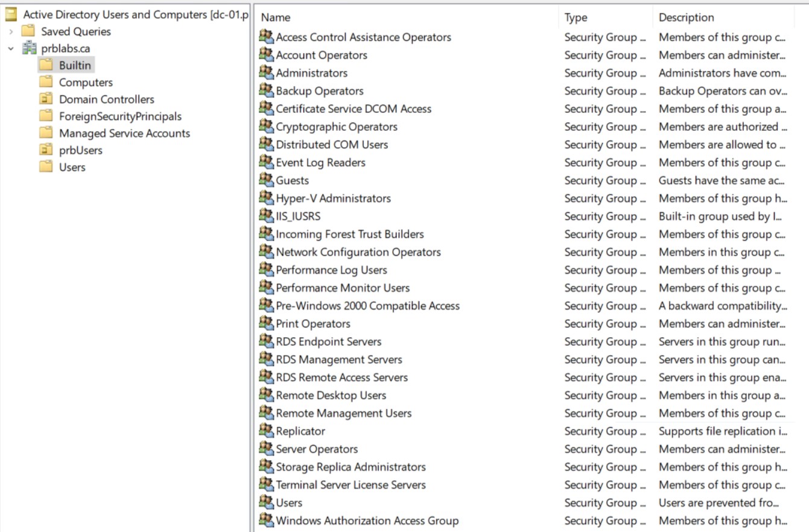Click the prbUsers OU folder icon
809x532 pixels.
(46, 150)
